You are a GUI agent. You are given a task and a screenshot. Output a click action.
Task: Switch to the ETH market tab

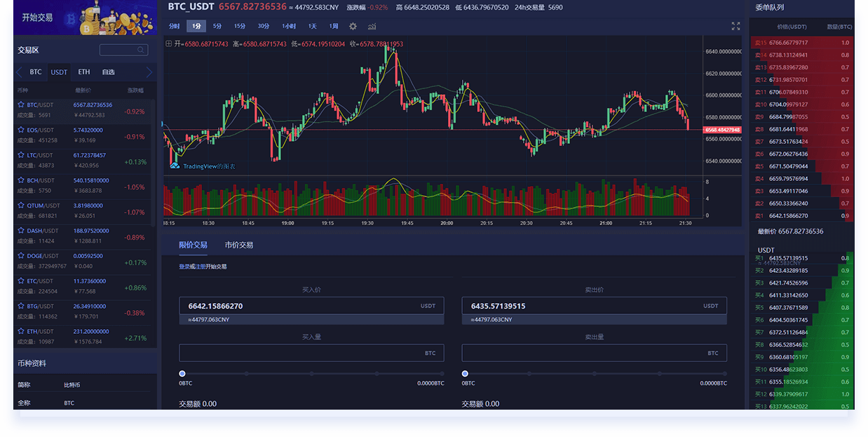(84, 72)
